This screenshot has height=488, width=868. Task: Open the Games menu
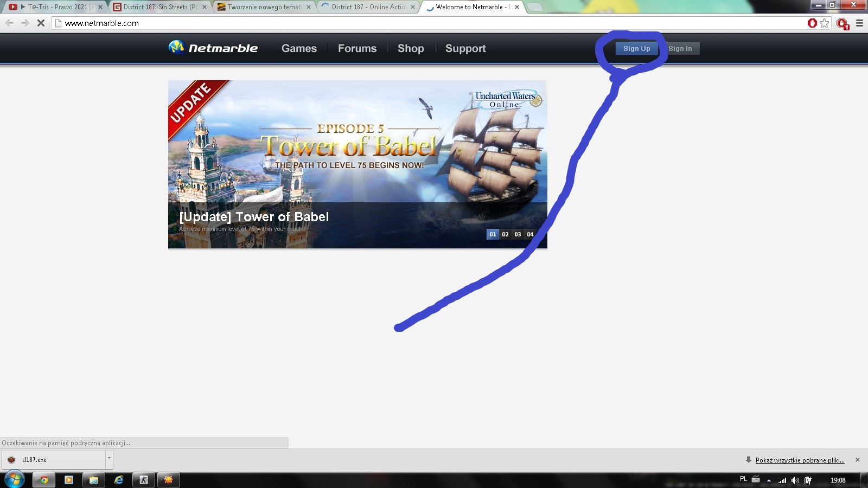pos(299,48)
